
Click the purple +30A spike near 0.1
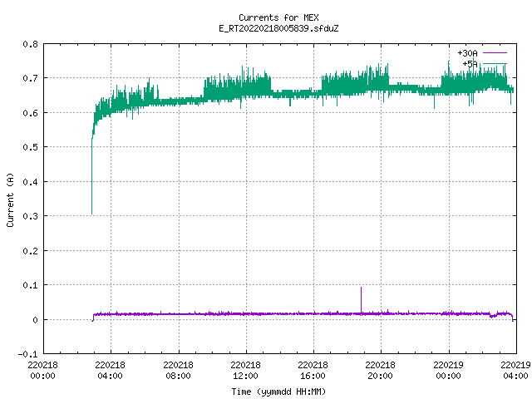coord(361,300)
